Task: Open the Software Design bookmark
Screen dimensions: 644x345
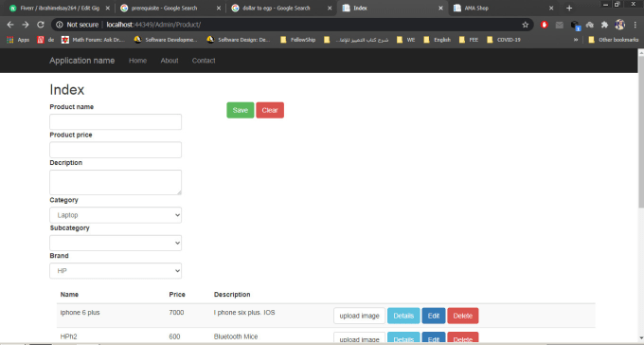Action: point(240,40)
